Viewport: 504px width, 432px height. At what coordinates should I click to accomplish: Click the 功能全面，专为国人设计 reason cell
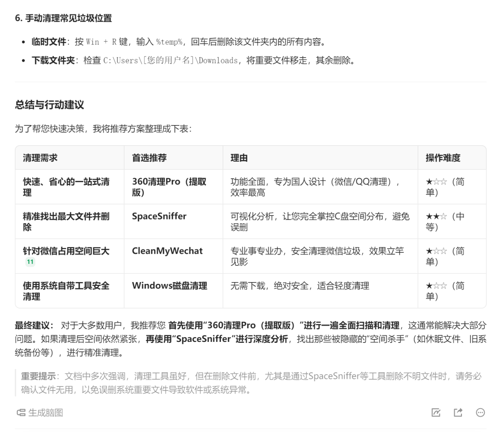[320, 187]
